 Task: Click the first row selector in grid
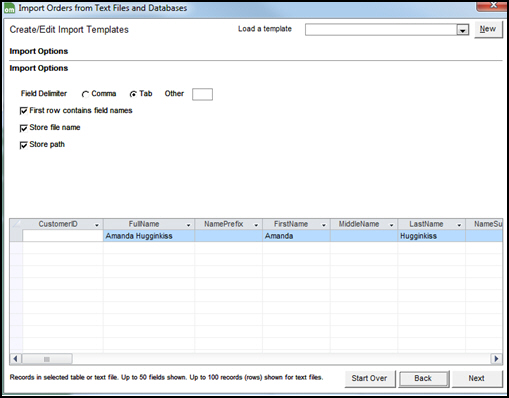point(16,236)
